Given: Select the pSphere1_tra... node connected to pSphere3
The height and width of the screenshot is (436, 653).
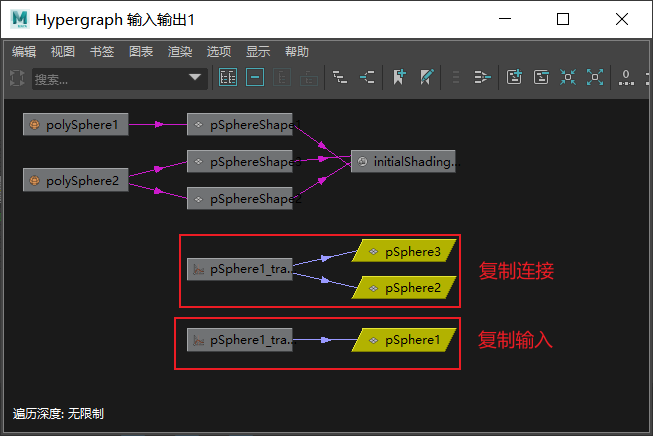Looking at the screenshot, I should pyautogui.click(x=240, y=269).
